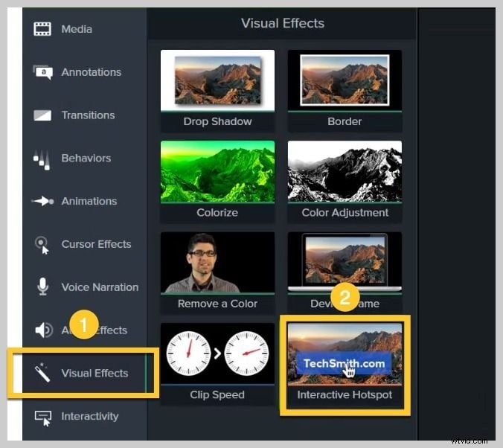Click the Annotations callout icon
This screenshot has width=503, height=448.
coord(42,72)
